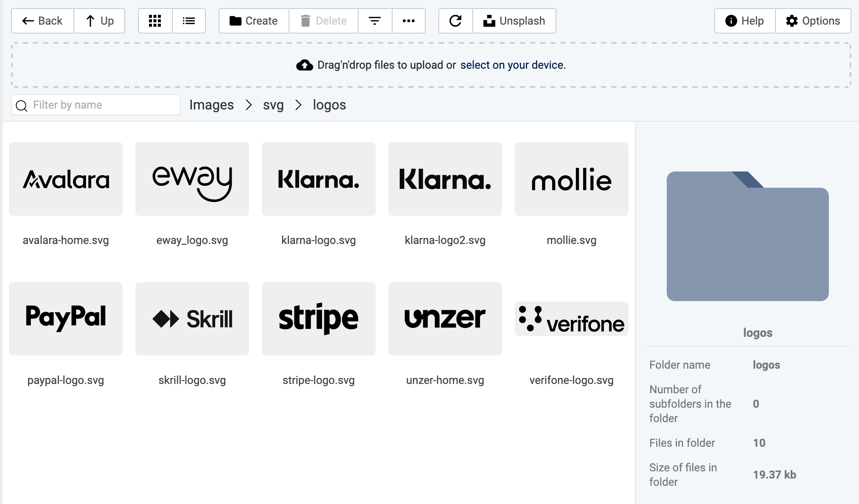Open the Create folder tool
The image size is (859, 504).
pos(253,20)
